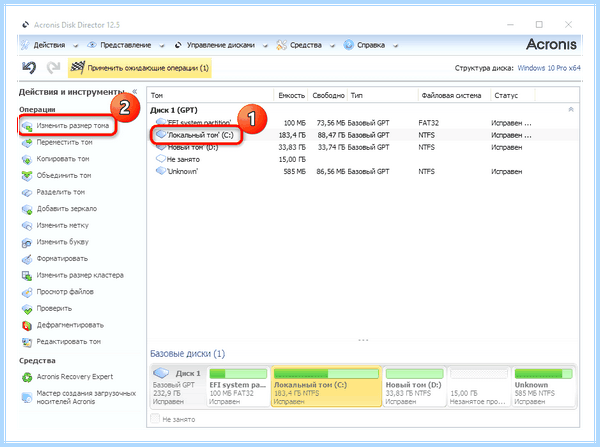The height and width of the screenshot is (447, 600).
Task: Sort by the Файловая система column header
Action: (x=454, y=95)
